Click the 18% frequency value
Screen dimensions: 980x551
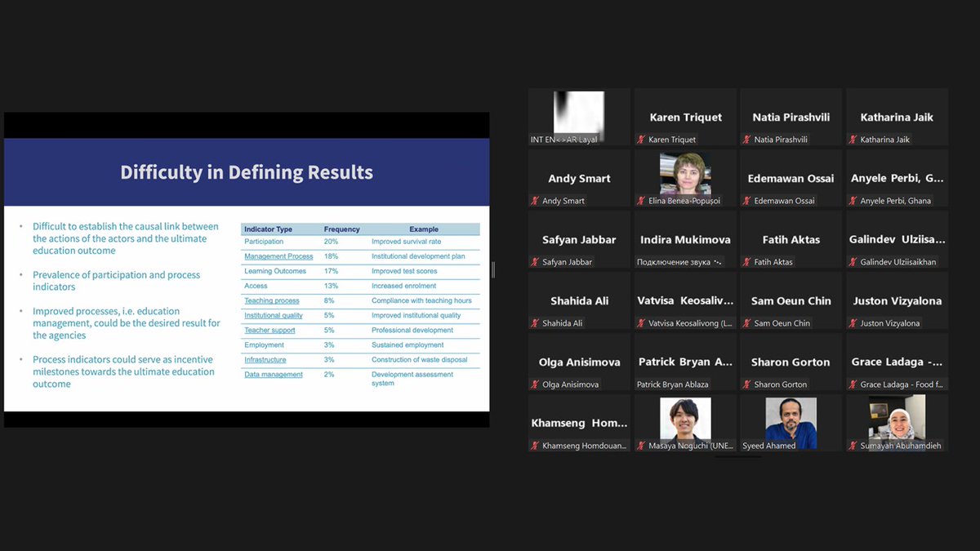(x=331, y=256)
